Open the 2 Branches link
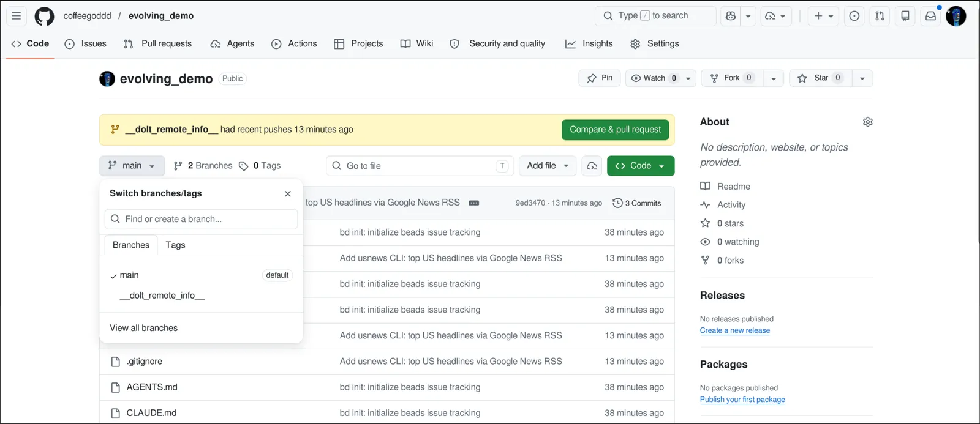The image size is (980, 424). pos(203,166)
